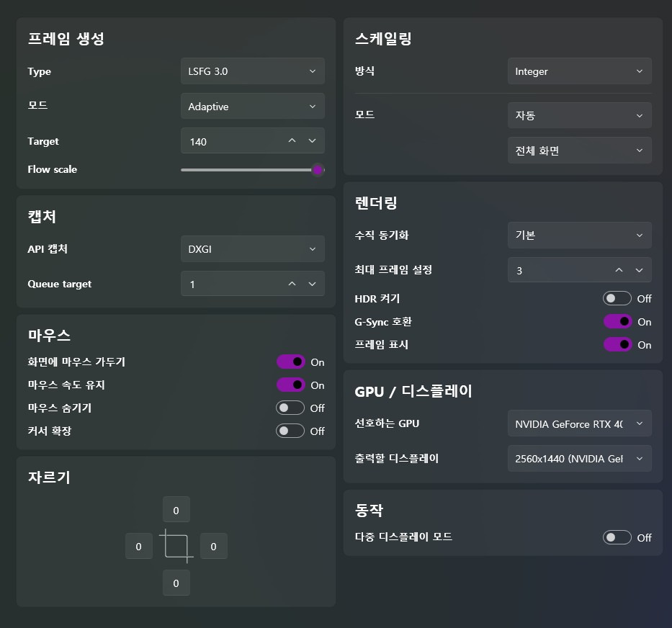This screenshot has height=628, width=672.
Task: Enable the HDR 켜기 toggle
Action: 617,298
